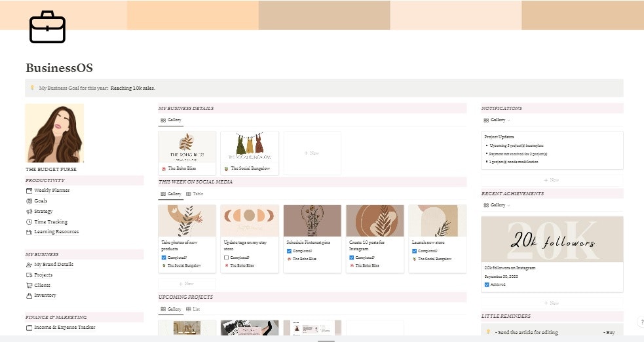Open the Clients page link

(43, 286)
